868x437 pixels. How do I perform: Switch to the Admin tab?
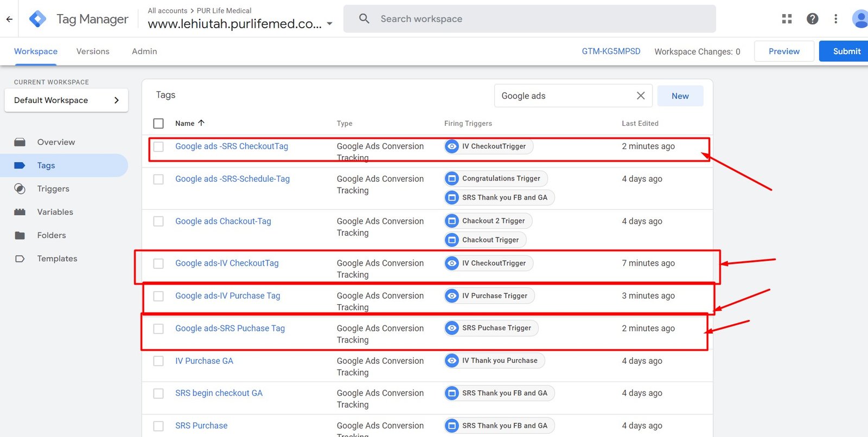(x=144, y=52)
